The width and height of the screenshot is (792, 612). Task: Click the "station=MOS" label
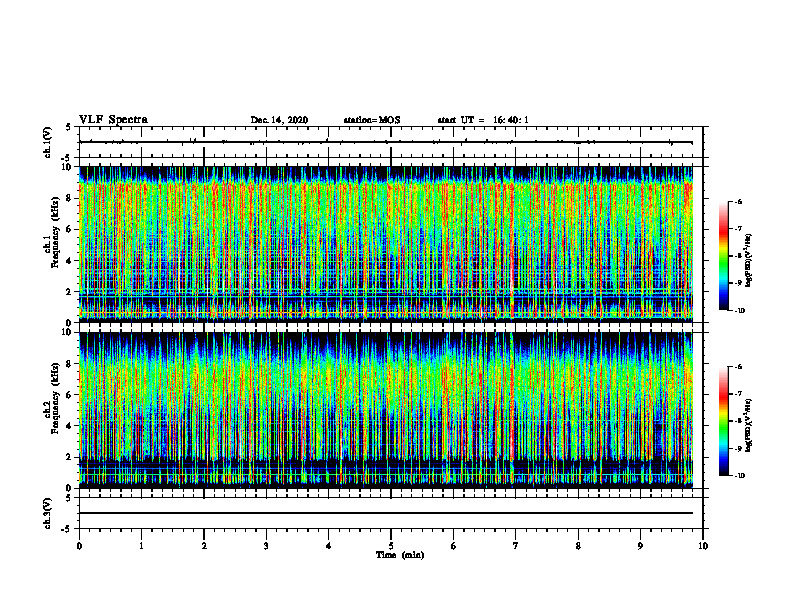(372, 120)
